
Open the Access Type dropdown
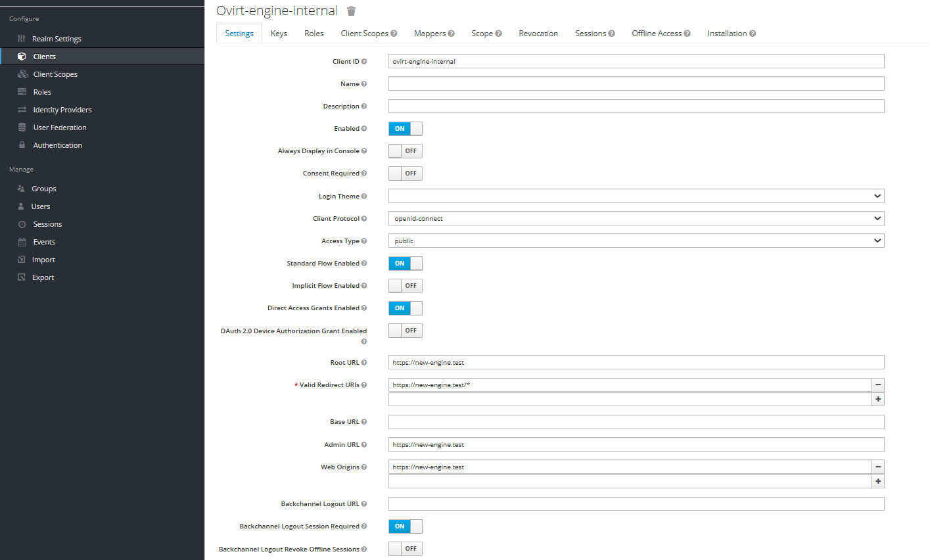(x=636, y=241)
